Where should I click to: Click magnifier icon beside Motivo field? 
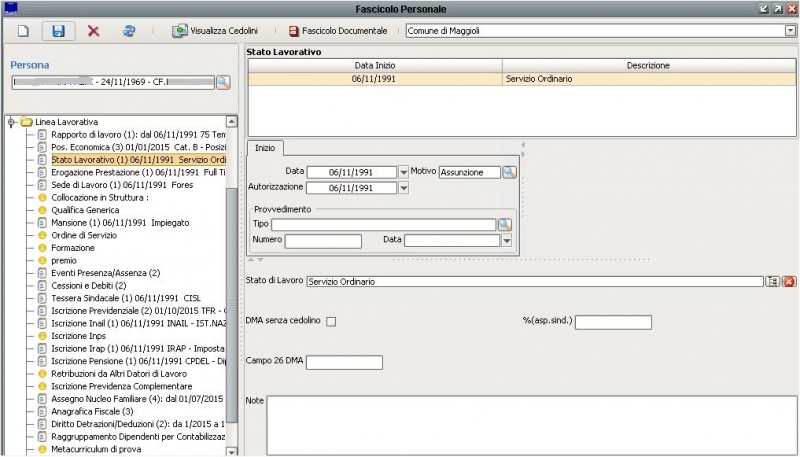point(509,172)
